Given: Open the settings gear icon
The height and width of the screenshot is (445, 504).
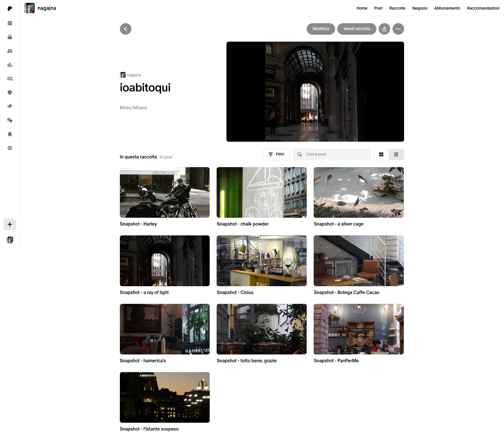Looking at the screenshot, I should click(x=10, y=148).
